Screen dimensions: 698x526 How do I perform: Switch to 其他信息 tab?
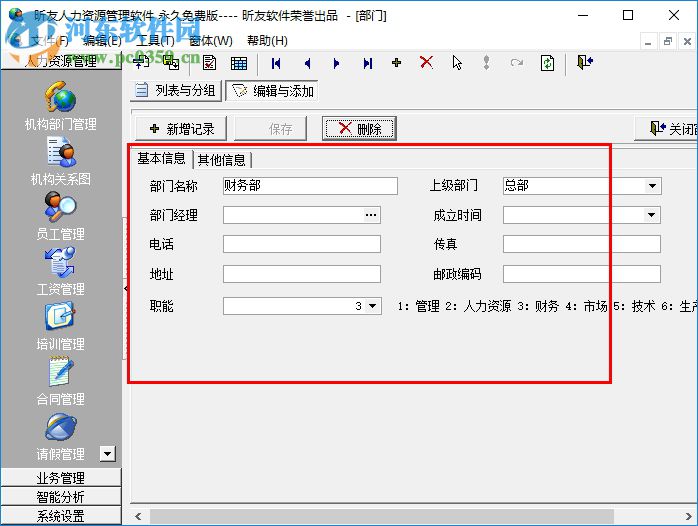(x=221, y=160)
